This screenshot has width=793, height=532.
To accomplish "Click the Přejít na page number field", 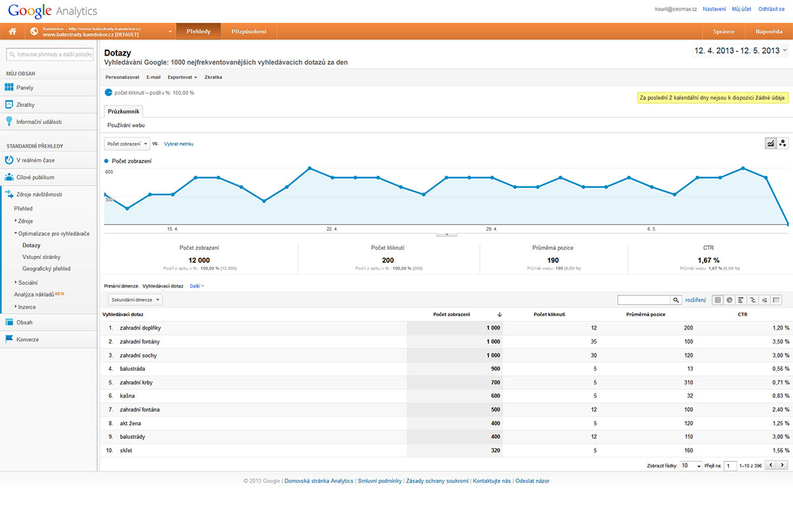I will pyautogui.click(x=730, y=466).
